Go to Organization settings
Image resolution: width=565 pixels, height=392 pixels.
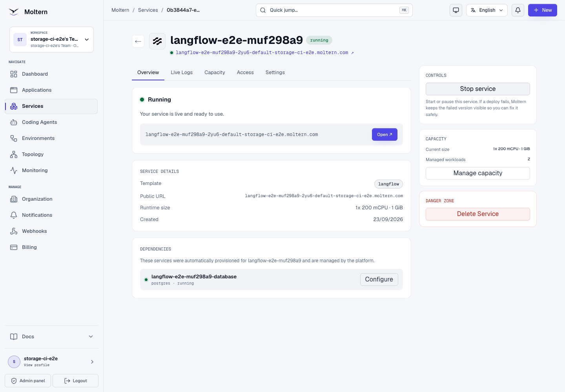pyautogui.click(x=51, y=199)
